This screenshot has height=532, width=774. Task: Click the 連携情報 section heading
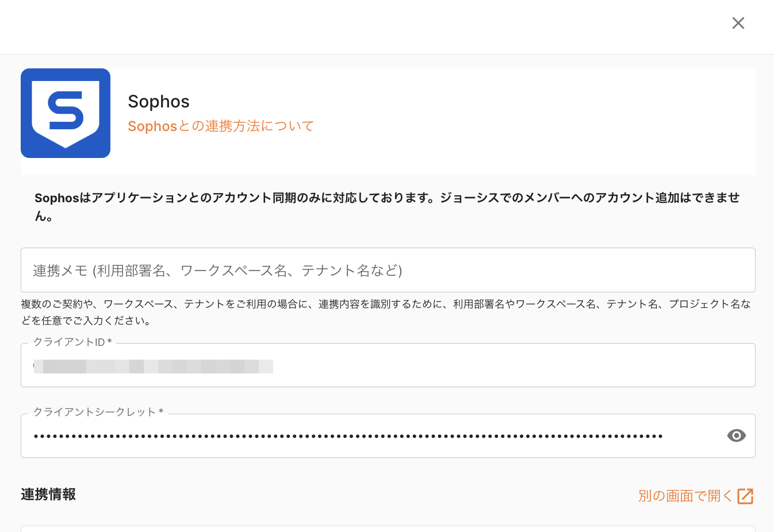click(48, 495)
